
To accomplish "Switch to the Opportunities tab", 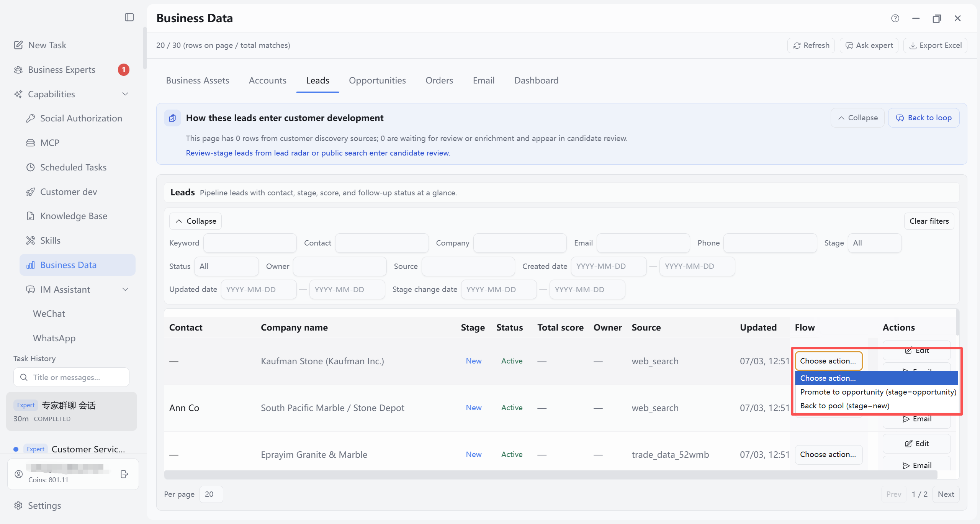I will pyautogui.click(x=377, y=80).
